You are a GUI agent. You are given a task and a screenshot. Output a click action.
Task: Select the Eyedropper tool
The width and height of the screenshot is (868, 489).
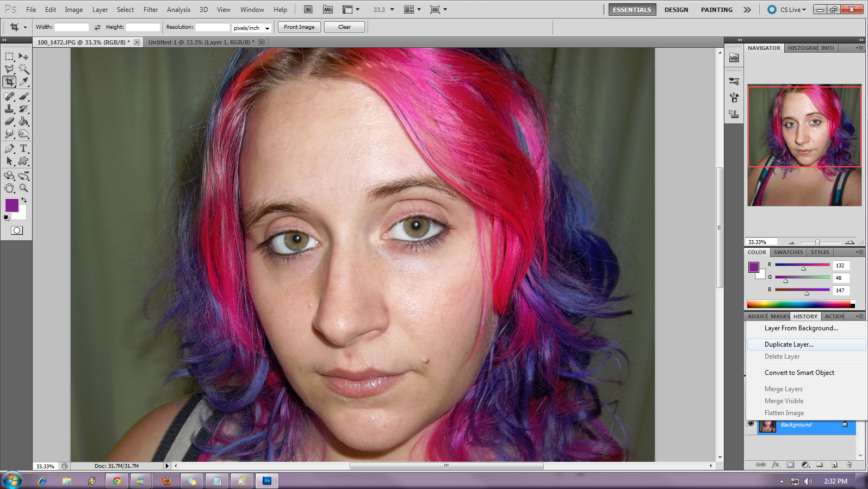23,81
